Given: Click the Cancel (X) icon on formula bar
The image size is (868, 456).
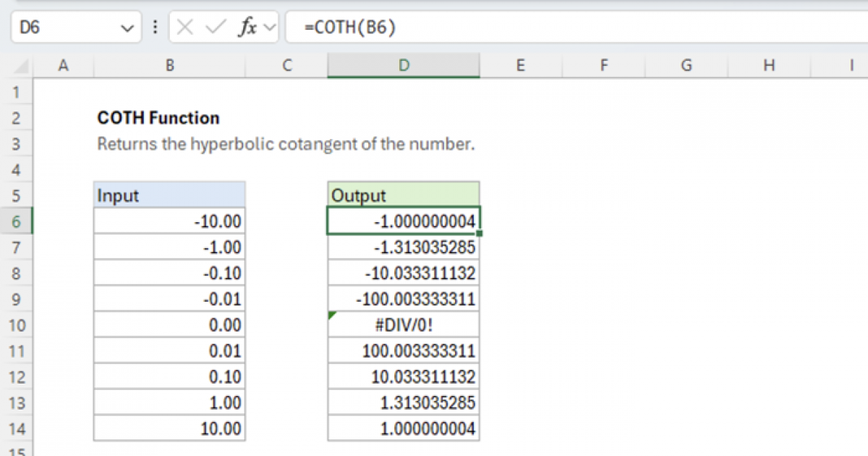Looking at the screenshot, I should pos(185,27).
